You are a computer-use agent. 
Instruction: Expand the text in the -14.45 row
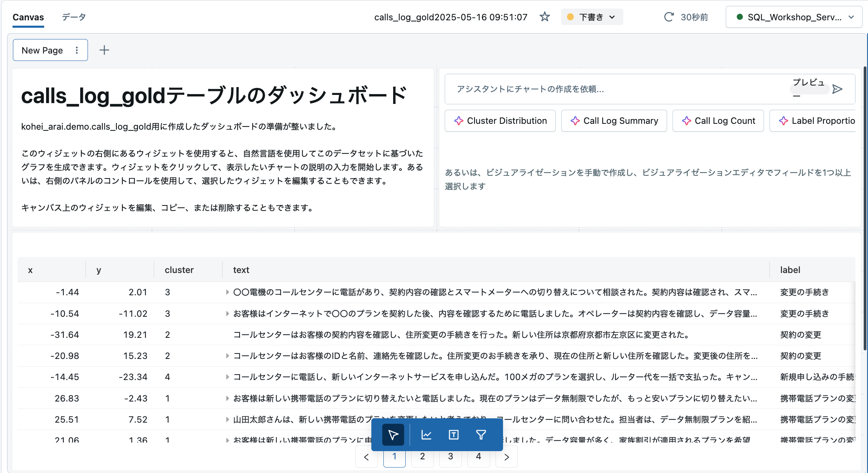click(x=227, y=377)
